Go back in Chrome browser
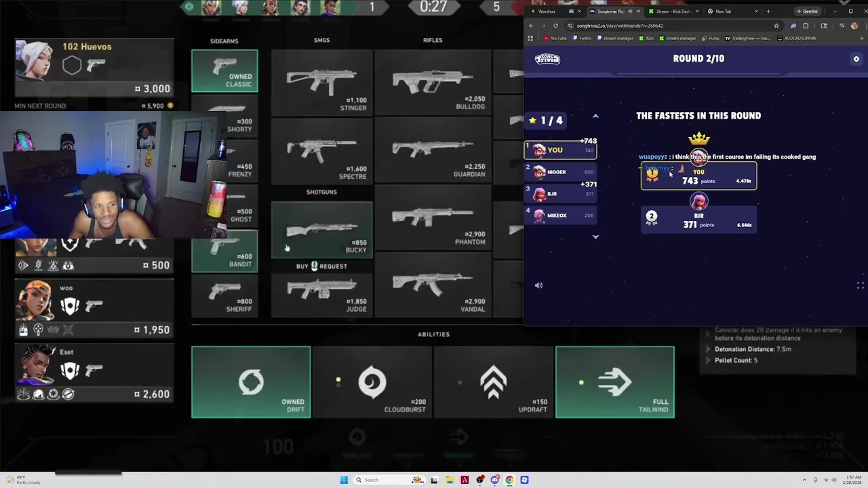868x488 pixels. [x=532, y=26]
